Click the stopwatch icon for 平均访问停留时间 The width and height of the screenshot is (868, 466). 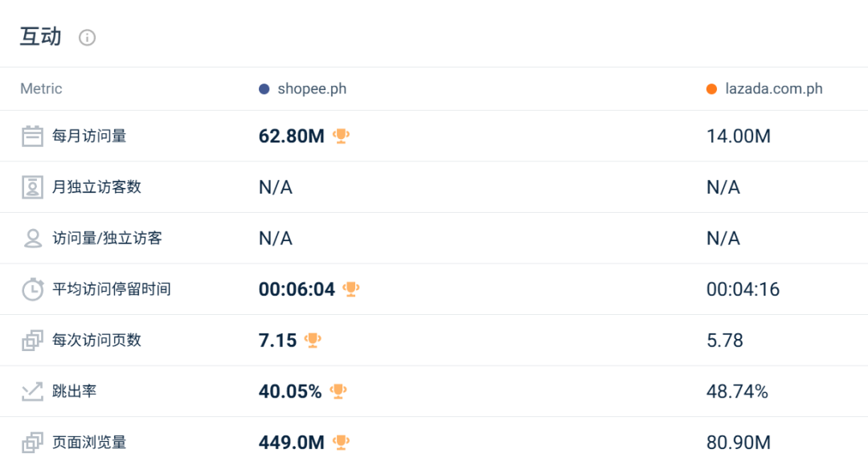pyautogui.click(x=32, y=289)
